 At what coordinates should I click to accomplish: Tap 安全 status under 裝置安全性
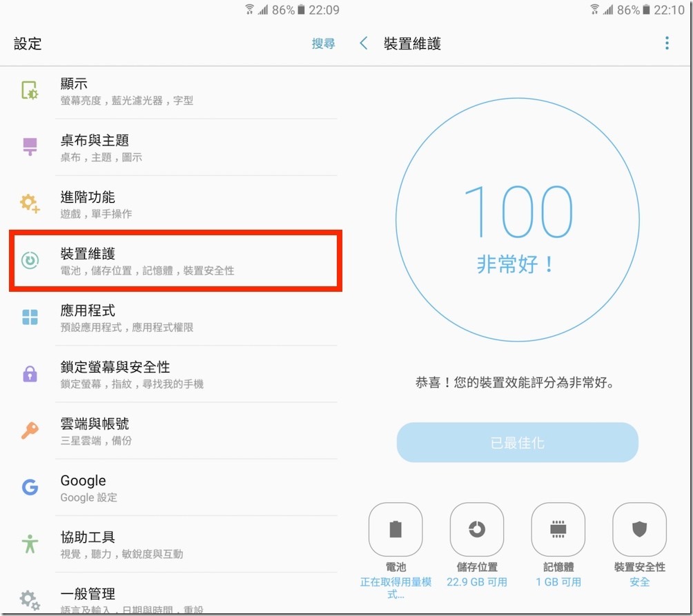[x=640, y=582]
